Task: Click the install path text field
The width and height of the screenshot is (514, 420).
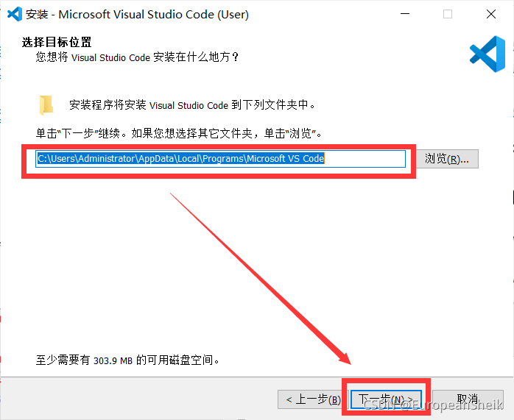Action: 220,159
